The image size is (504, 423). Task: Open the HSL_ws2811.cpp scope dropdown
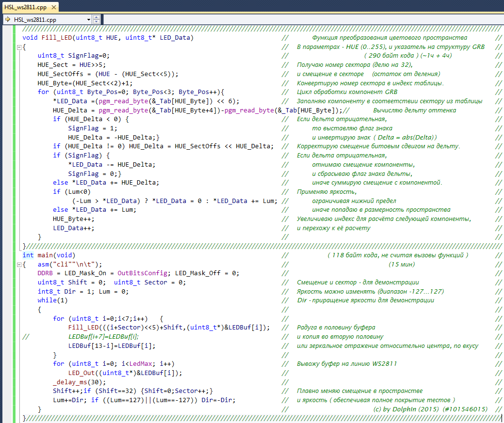[88, 19]
